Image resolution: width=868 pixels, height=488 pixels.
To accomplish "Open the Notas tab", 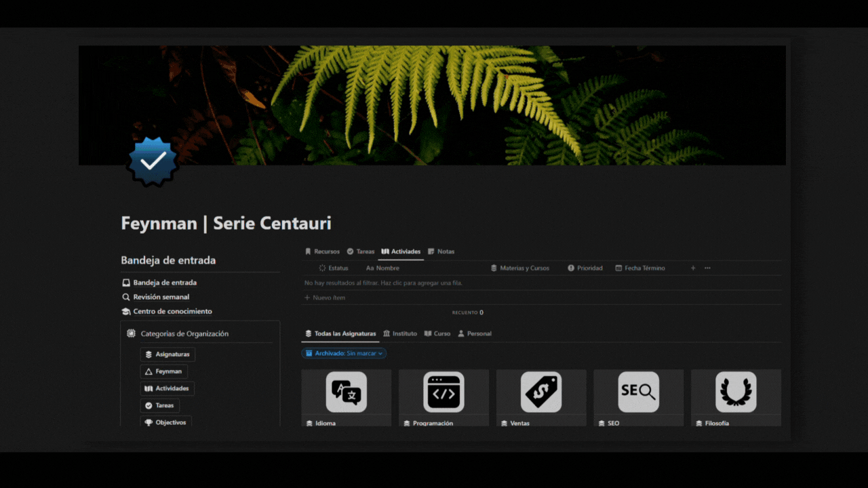I will [x=441, y=251].
